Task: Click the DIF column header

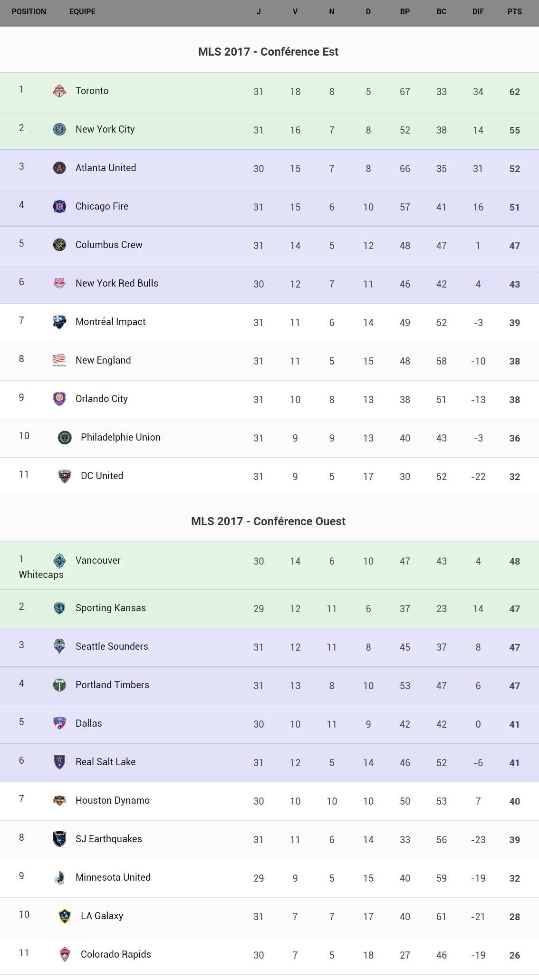Action: click(x=478, y=11)
